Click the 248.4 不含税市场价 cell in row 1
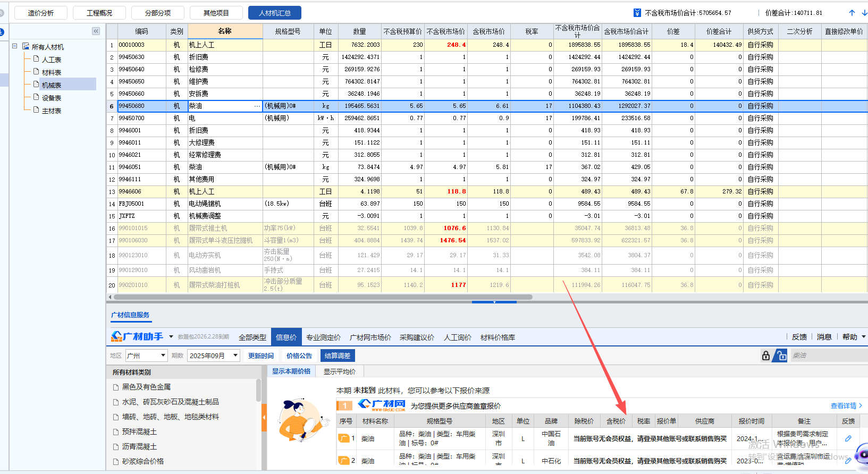This screenshot has width=868, height=474. [445, 45]
